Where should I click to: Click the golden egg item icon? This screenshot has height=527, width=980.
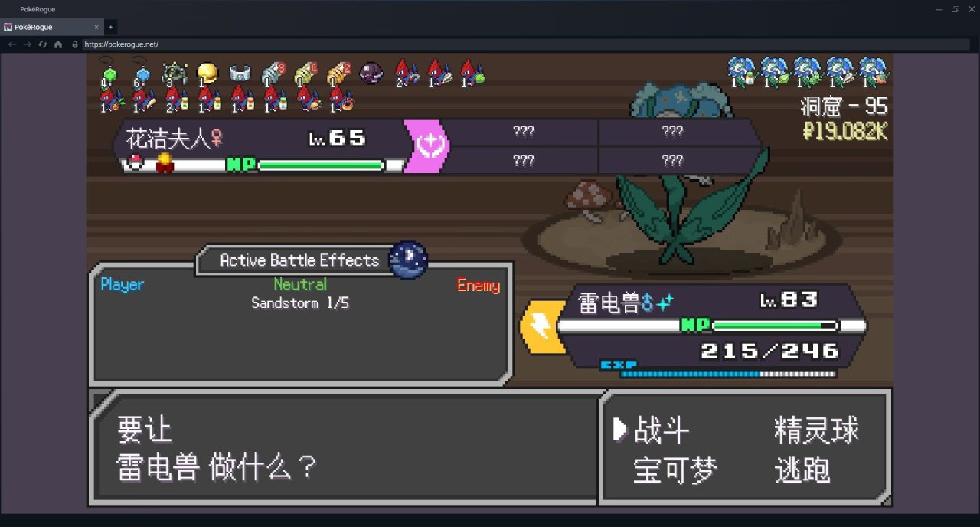[x=207, y=73]
